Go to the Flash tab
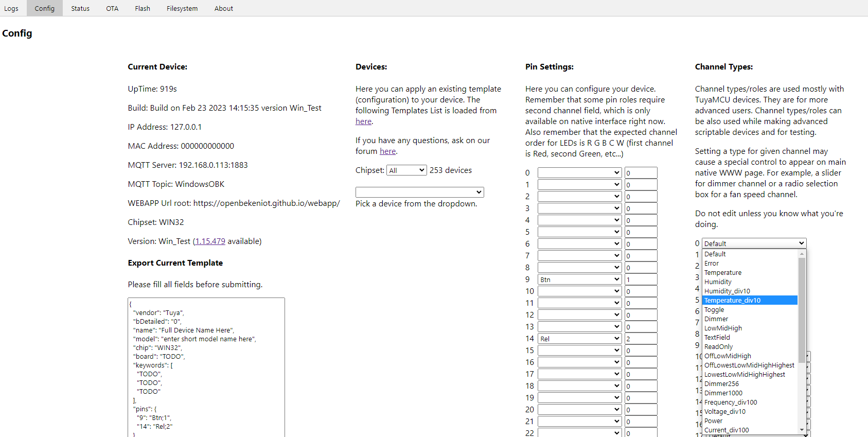Screen dimensions: 868x437 point(143,8)
